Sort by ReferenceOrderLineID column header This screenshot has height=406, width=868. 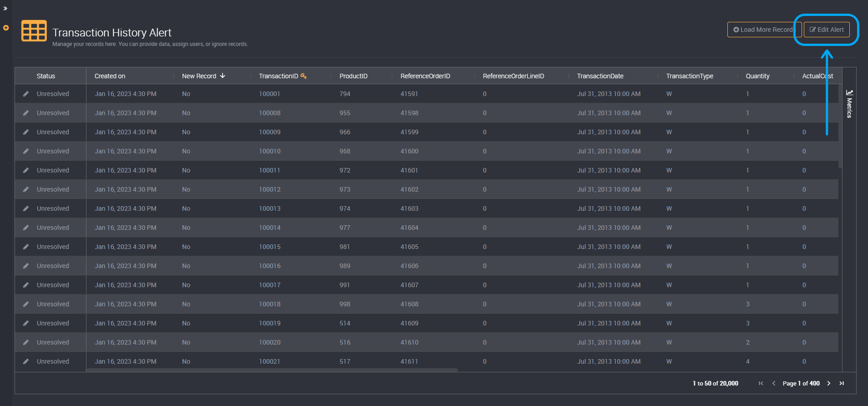pyautogui.click(x=513, y=76)
